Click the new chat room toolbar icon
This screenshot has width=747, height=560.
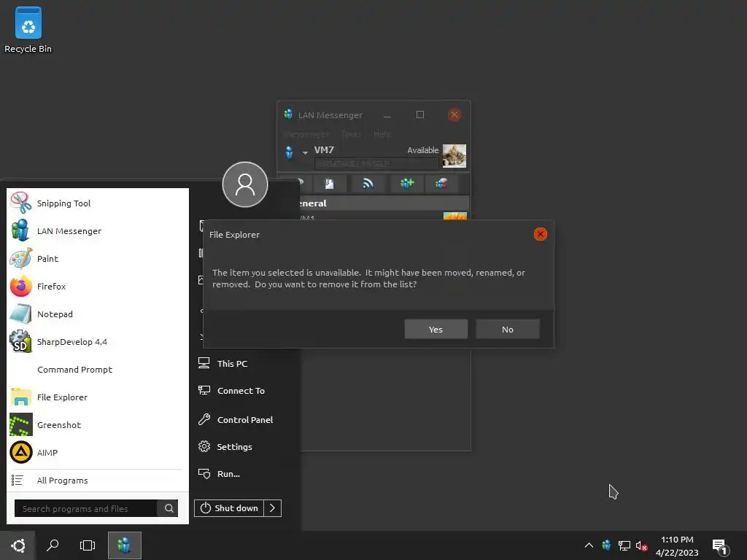tap(407, 184)
